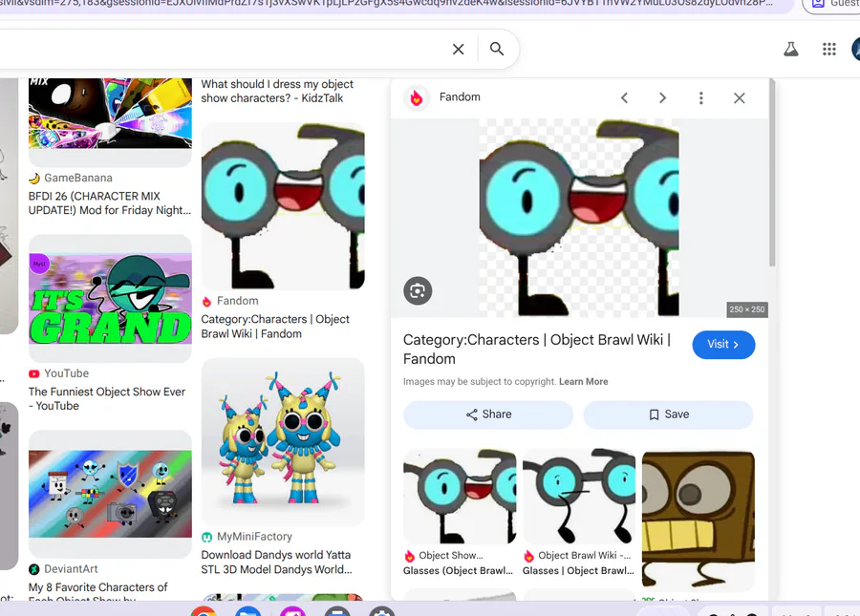Open Search Labs flask icon
Viewport: 860px width, 616px height.
click(x=790, y=50)
